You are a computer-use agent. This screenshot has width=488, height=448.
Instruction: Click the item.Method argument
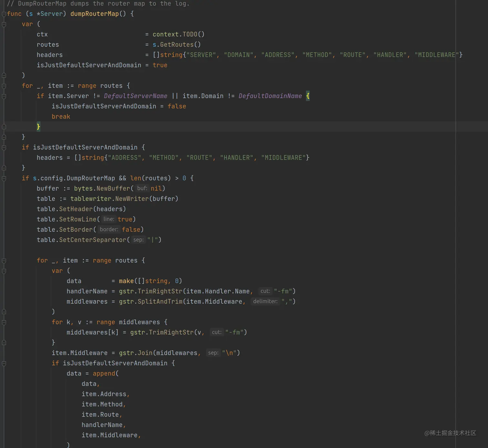(x=102, y=405)
